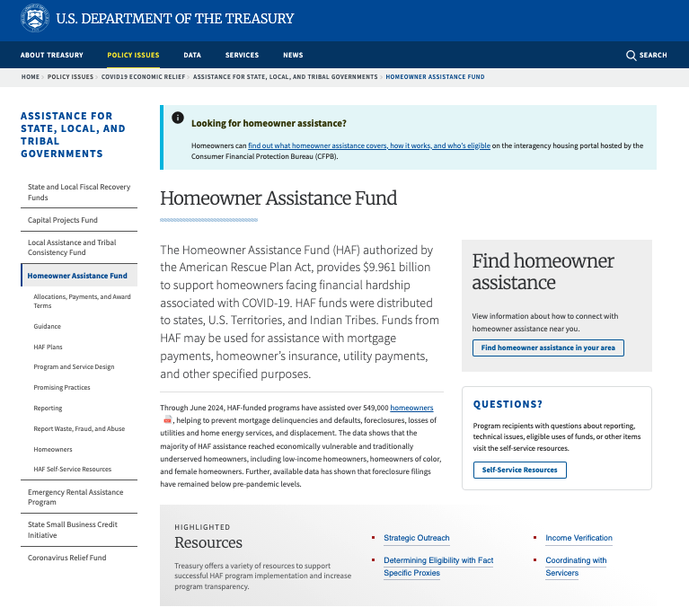The width and height of the screenshot is (689, 616).
Task: Open HAF Self-Service Resources sub-item
Action: pyautogui.click(x=73, y=470)
